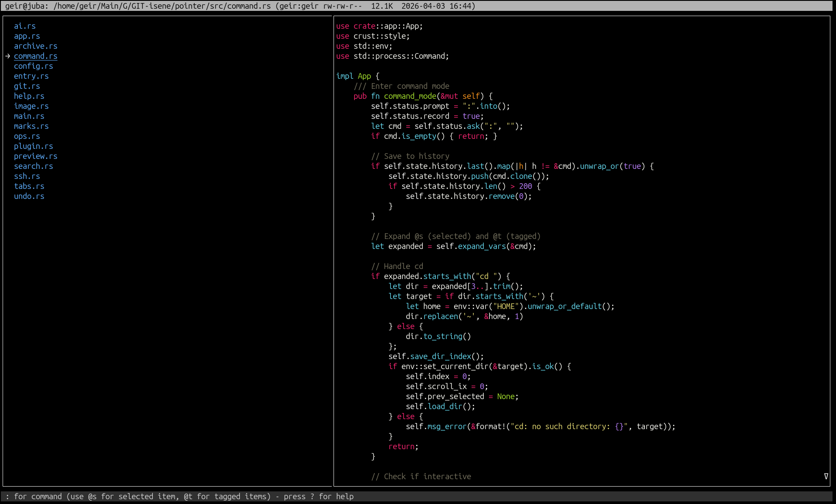The image size is (836, 504).
Task: Pick ssh.rs from the file list
Action: pos(27,176)
